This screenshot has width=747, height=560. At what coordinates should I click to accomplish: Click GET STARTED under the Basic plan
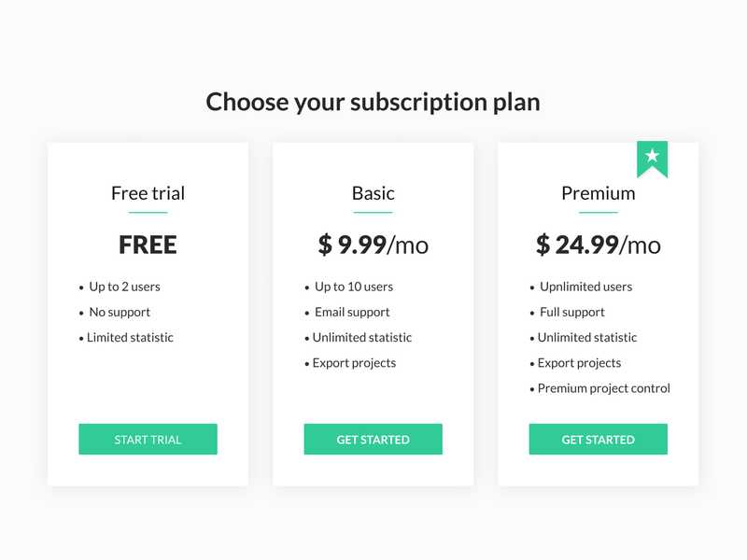tap(373, 440)
